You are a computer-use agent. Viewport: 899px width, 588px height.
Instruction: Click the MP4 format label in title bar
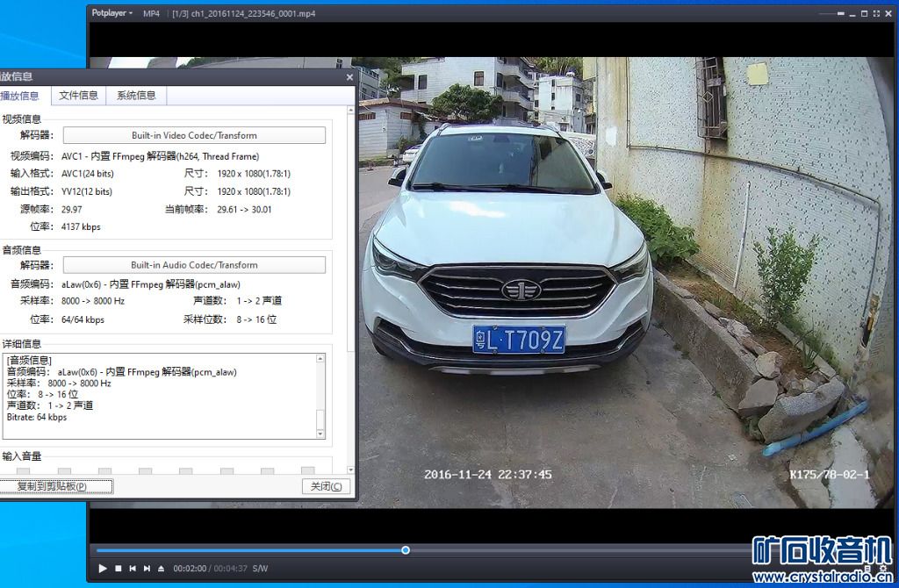(x=151, y=13)
